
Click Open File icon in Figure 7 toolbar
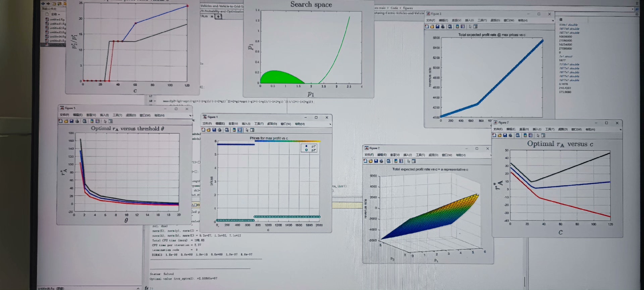coord(499,135)
